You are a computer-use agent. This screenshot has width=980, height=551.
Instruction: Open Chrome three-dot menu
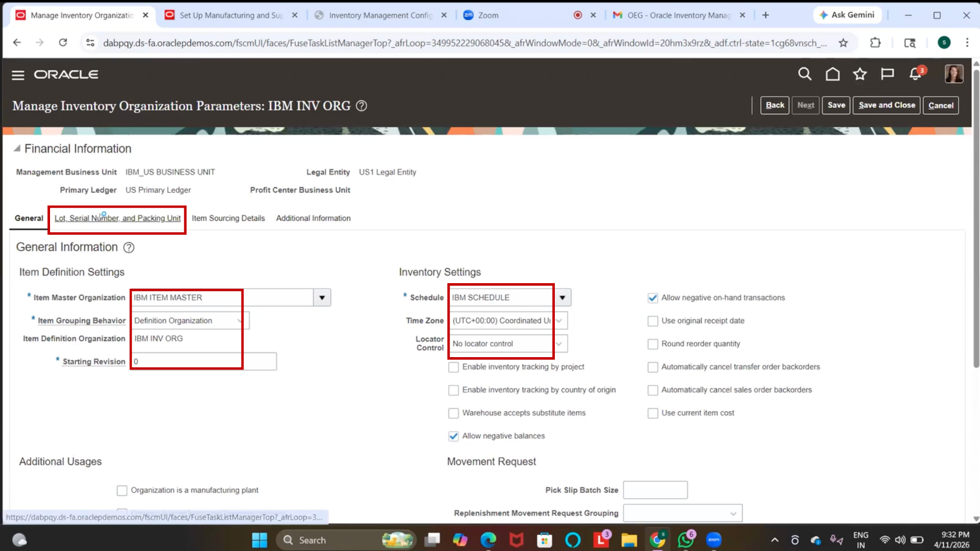click(x=967, y=43)
